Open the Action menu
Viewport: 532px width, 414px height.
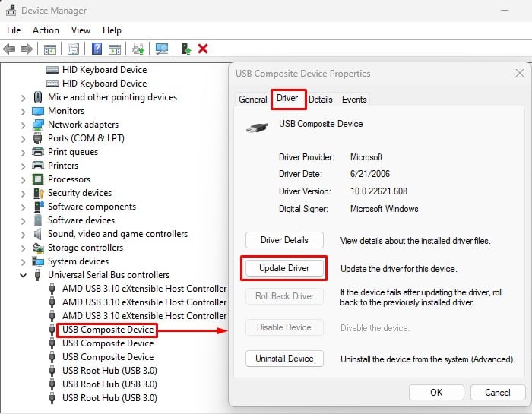coord(46,30)
